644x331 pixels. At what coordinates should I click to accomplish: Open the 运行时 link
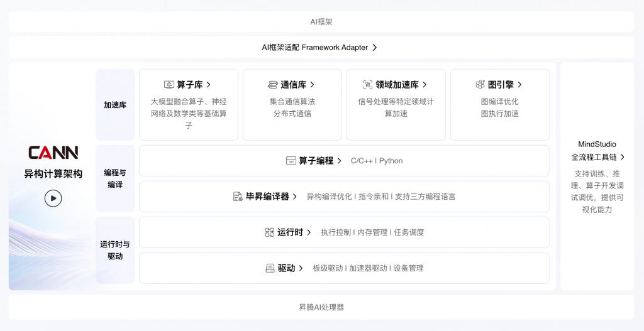point(290,232)
